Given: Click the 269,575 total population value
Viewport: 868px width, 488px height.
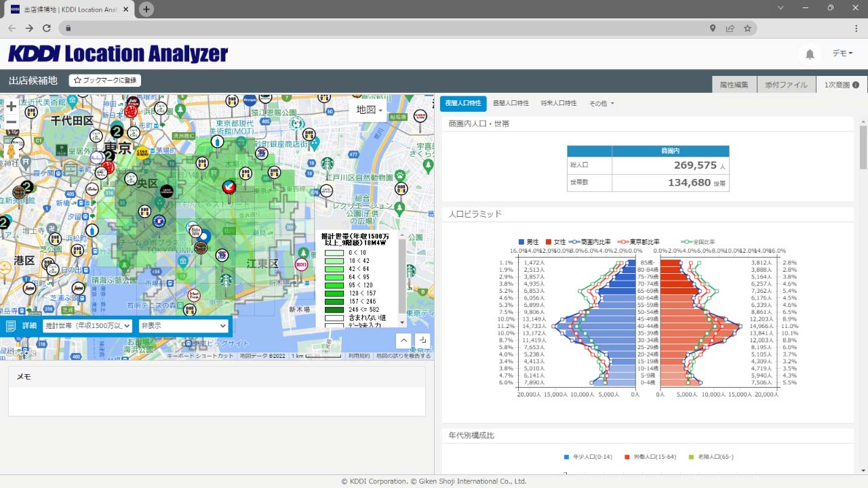Looking at the screenshot, I should tap(695, 165).
